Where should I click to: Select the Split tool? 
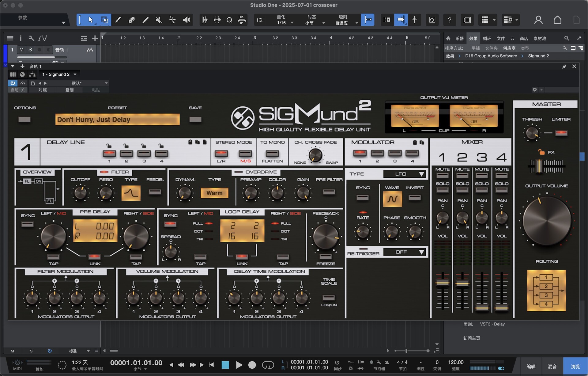pyautogui.click(x=118, y=20)
